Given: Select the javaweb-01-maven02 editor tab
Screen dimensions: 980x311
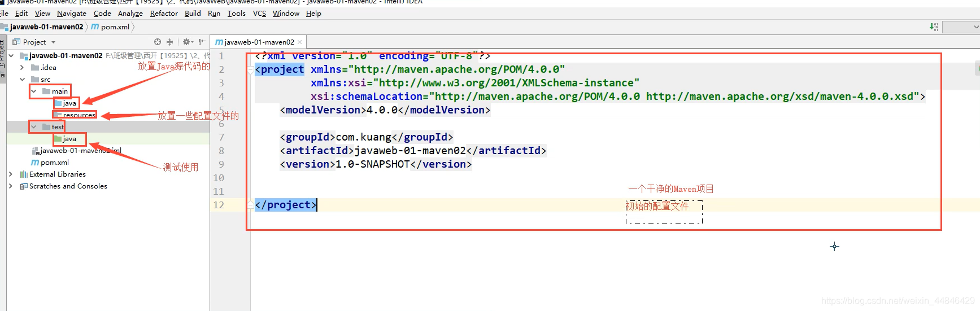Looking at the screenshot, I should tap(259, 42).
